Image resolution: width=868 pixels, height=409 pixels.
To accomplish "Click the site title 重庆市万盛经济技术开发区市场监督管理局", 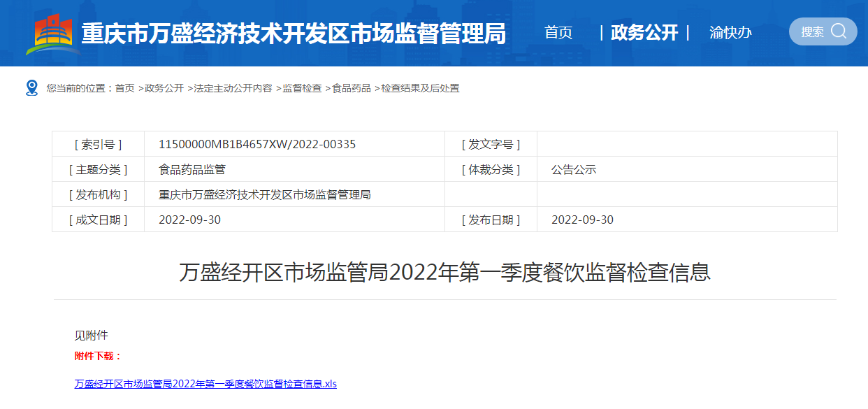I will pos(294,33).
